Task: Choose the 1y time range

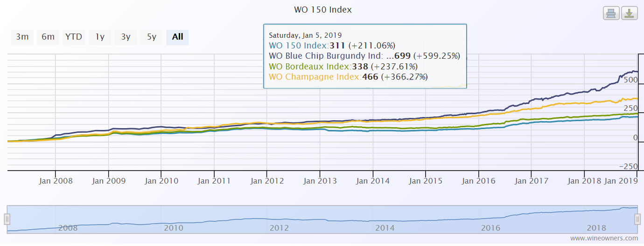Action: pos(100,37)
